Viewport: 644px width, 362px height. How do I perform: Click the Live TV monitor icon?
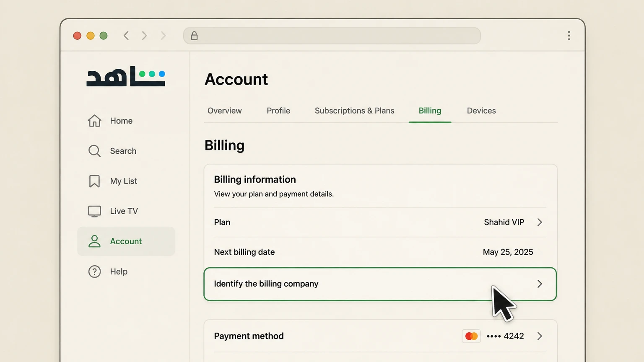point(94,211)
